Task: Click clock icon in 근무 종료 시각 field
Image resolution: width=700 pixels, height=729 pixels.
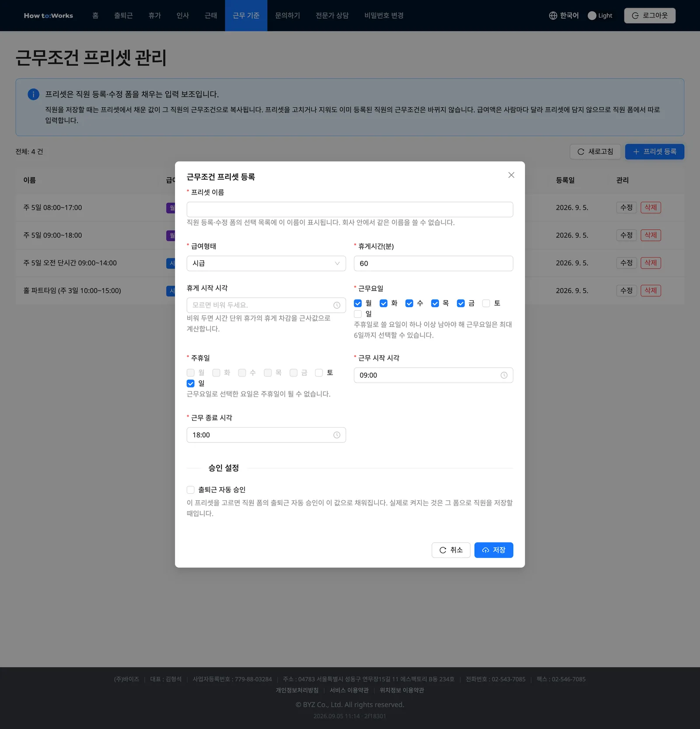Action: pos(336,435)
